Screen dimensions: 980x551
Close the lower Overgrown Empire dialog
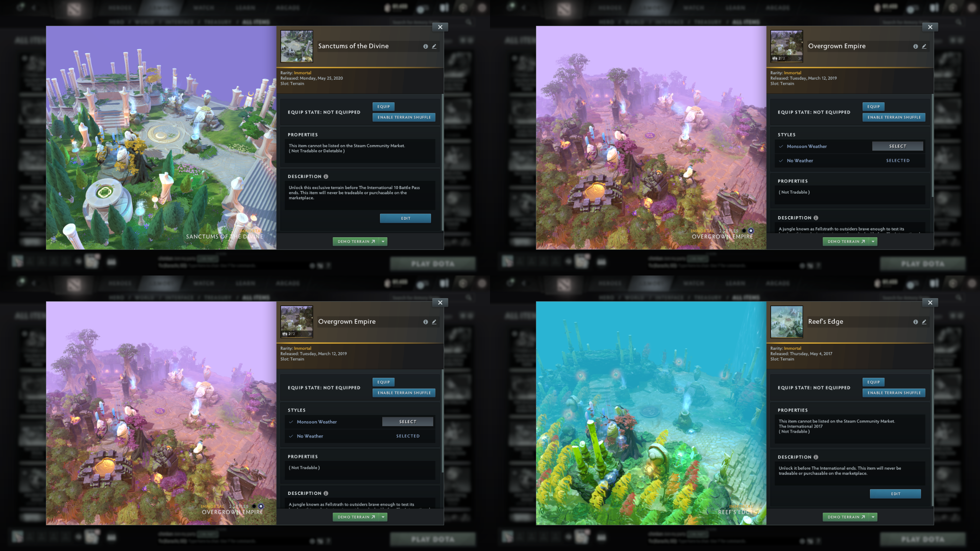pos(440,303)
